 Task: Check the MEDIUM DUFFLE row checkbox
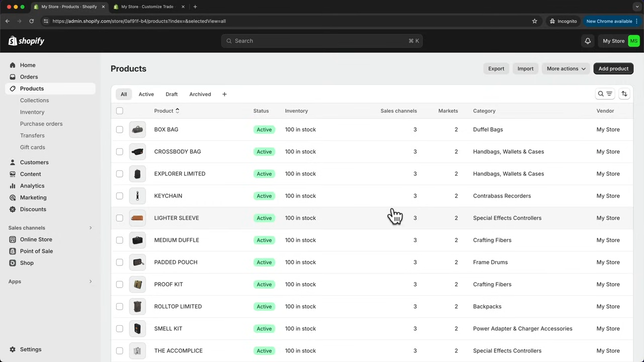119,240
